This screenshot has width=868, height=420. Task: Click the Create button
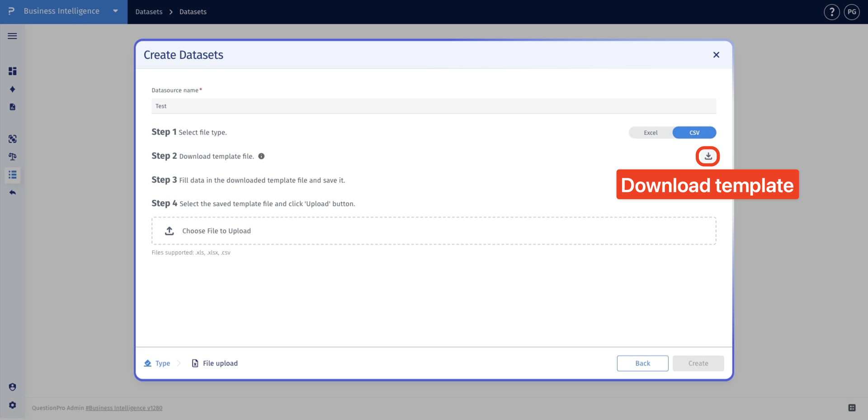[698, 363]
